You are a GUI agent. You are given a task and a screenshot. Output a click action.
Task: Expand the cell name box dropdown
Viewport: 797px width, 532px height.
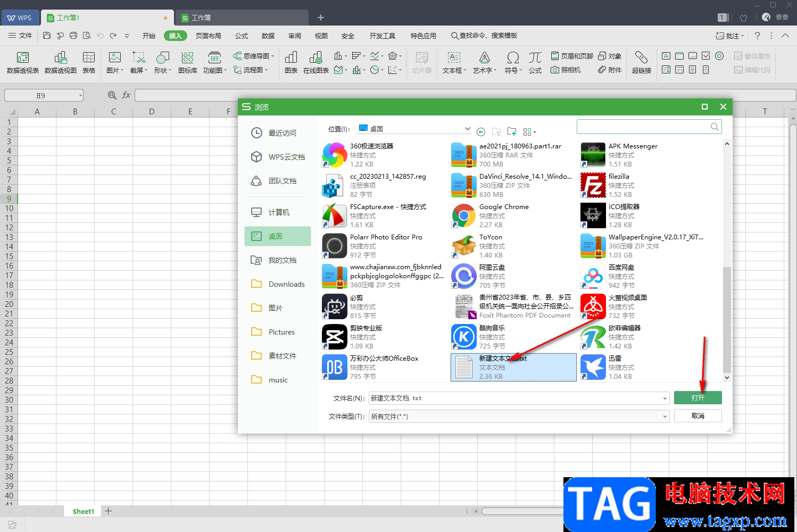coord(80,96)
